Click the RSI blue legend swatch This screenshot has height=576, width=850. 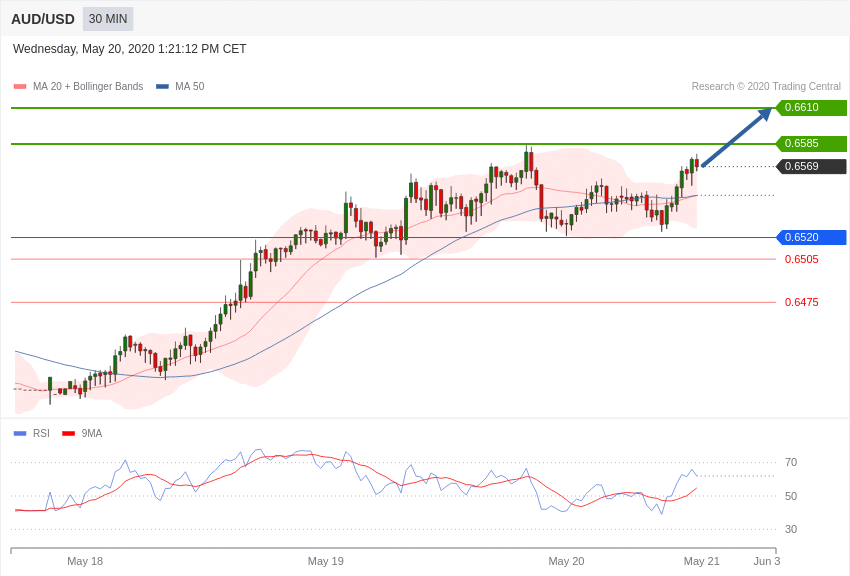(x=20, y=433)
